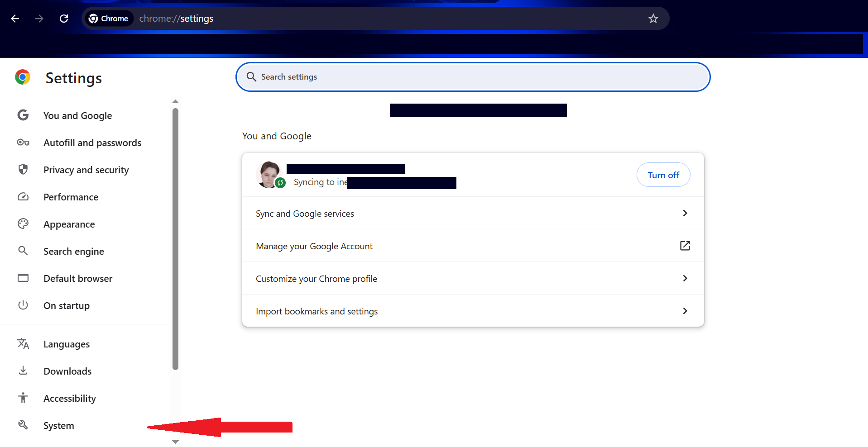Click the sidebar scroll down arrow

176,442
